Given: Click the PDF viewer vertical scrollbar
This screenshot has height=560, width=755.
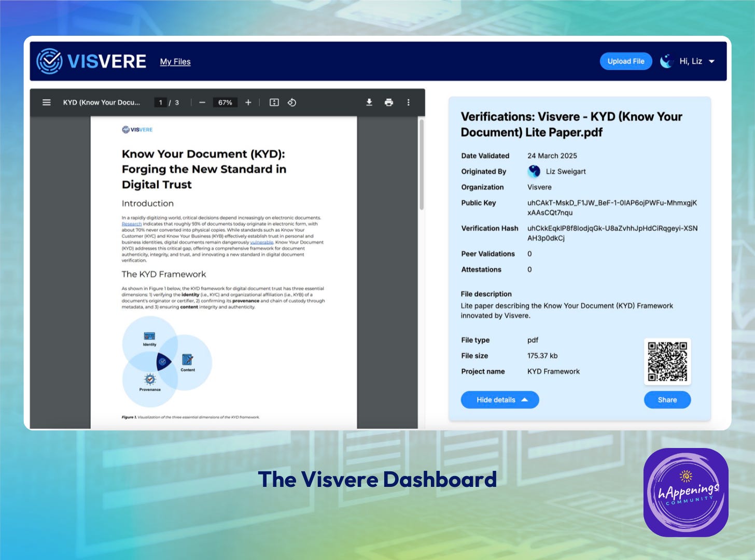Looking at the screenshot, I should 422,164.
